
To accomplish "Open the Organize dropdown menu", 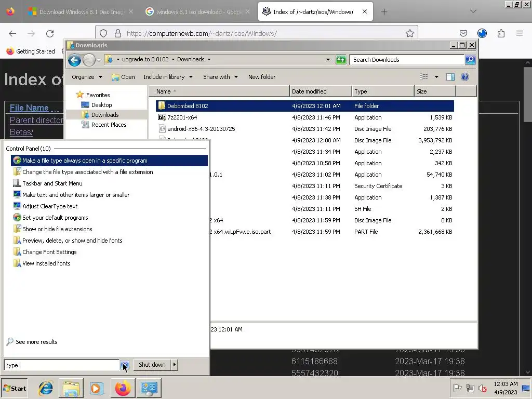I will pyautogui.click(x=87, y=77).
